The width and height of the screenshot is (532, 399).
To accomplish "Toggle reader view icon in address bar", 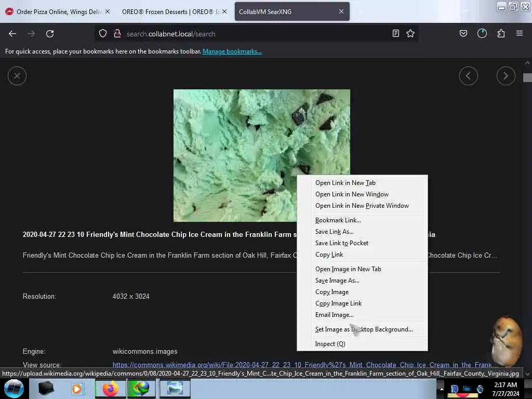I will click(x=395, y=33).
